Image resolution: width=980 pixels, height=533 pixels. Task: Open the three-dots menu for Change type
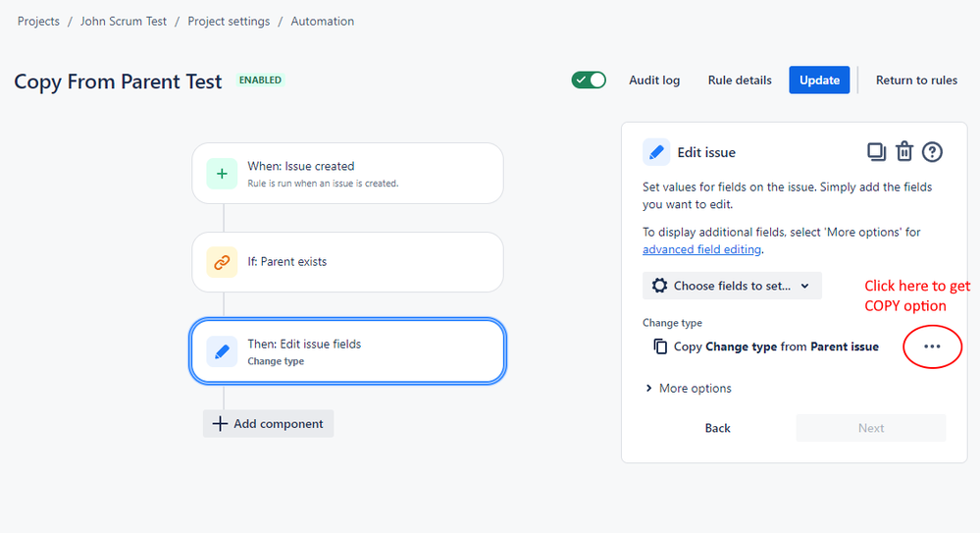tap(932, 346)
